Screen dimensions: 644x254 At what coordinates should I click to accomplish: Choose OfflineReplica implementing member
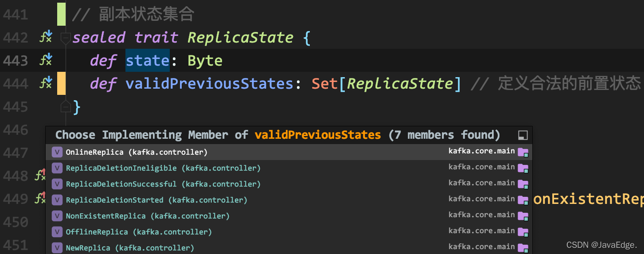pyautogui.click(x=289, y=232)
